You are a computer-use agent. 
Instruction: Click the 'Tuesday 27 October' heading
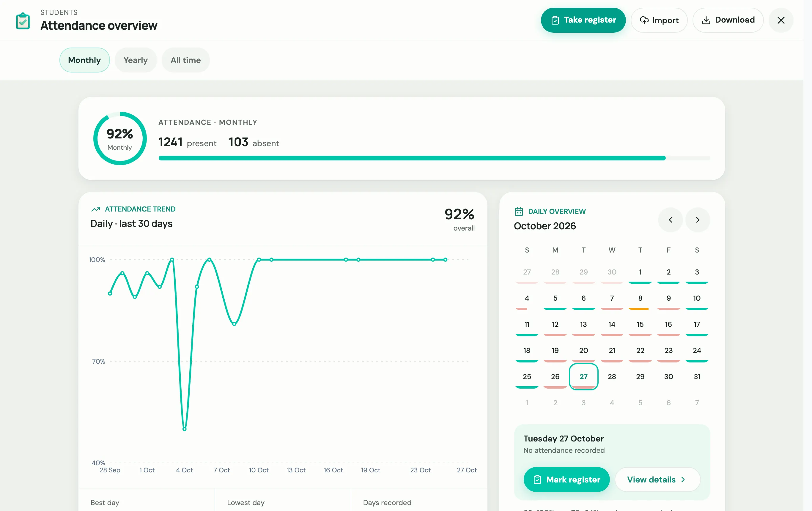[x=563, y=439]
